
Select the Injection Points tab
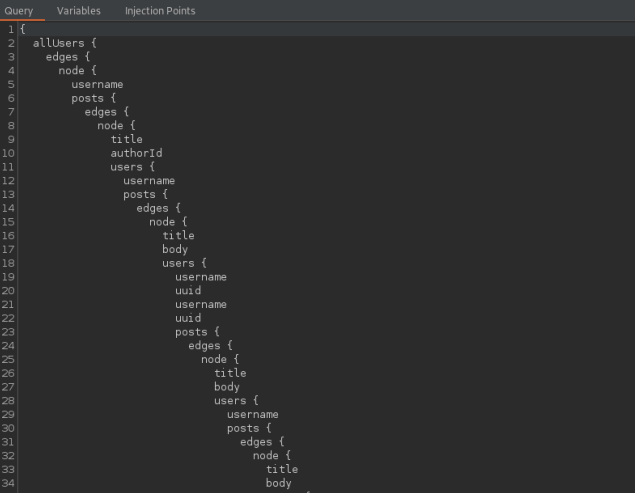tap(160, 11)
